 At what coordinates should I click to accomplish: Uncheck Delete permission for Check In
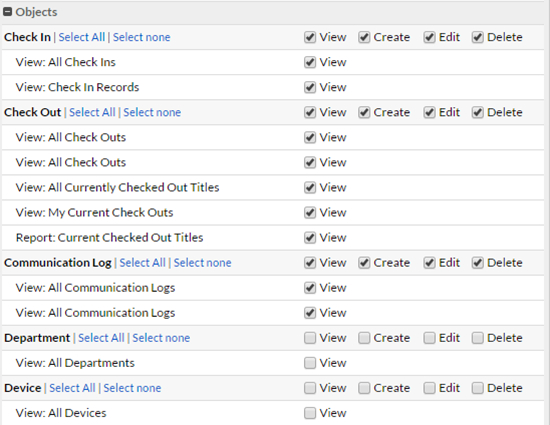point(478,37)
